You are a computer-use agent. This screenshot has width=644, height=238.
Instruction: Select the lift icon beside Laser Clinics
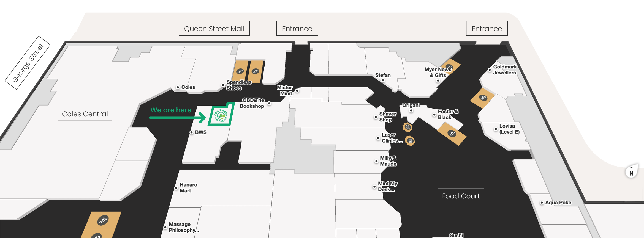410,141
